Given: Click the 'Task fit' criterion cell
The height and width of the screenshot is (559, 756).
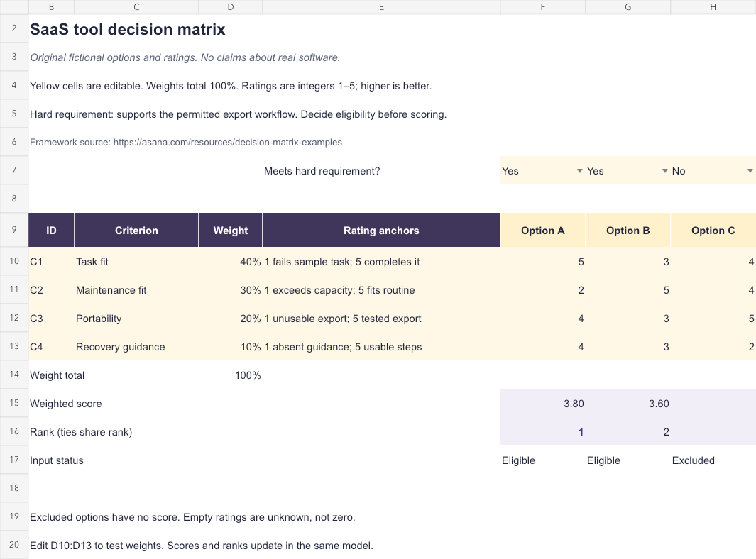Looking at the screenshot, I should tap(136, 262).
